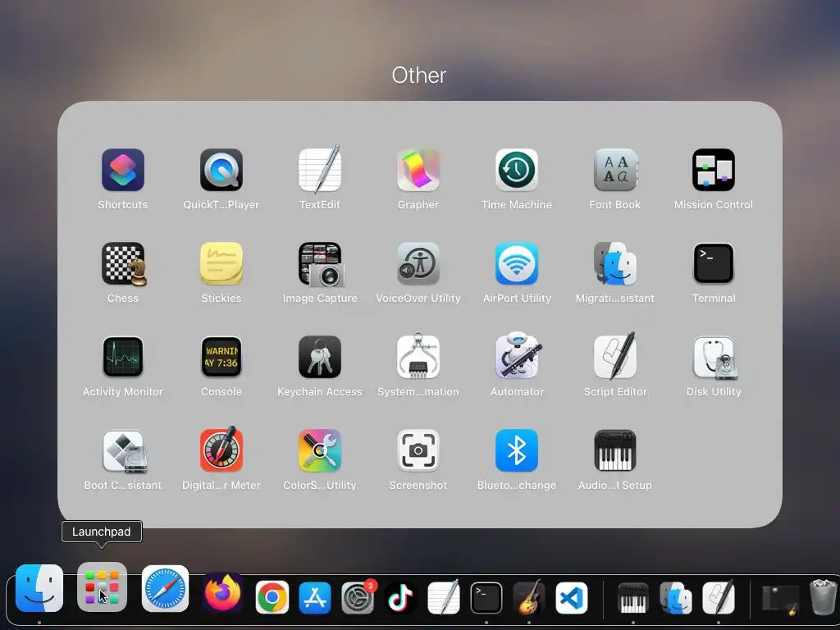Screen dimensions: 840x630
Task: Open GarageBand from the Dock
Action: coord(529,596)
